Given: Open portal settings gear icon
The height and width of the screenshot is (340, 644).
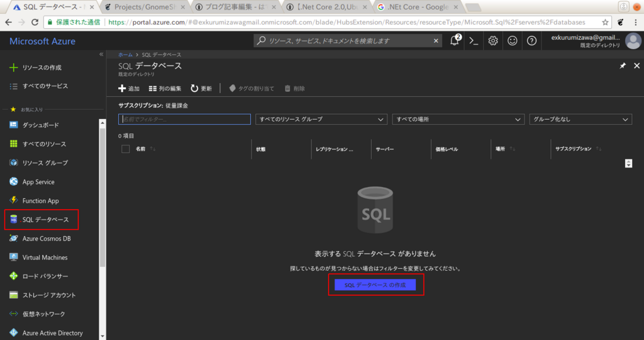Looking at the screenshot, I should pyautogui.click(x=493, y=41).
